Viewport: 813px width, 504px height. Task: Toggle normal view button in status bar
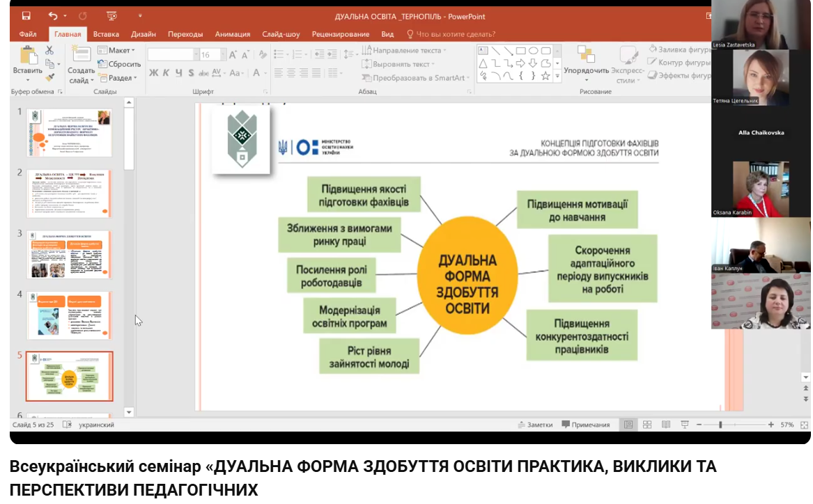coord(628,425)
